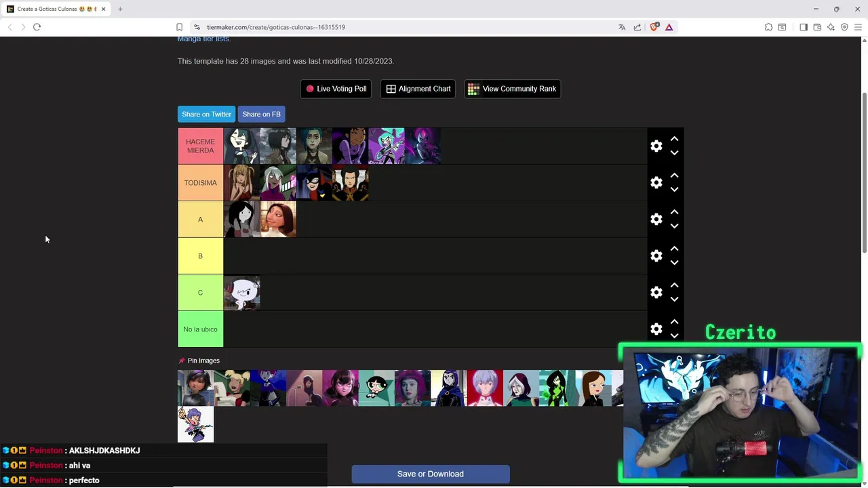Open settings gear for TODISIMA tier
Image resolution: width=868 pixels, height=488 pixels.
[x=656, y=182]
